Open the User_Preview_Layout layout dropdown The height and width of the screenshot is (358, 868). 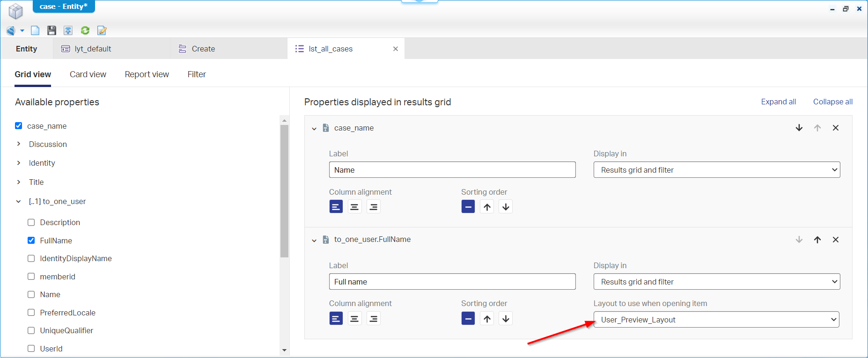716,320
